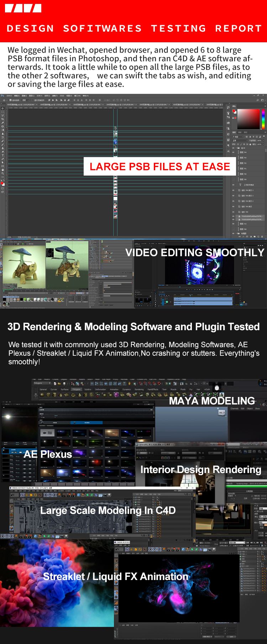The height and width of the screenshot is (644, 267).
Task: Toggle the Auto-Select checkbox in options bar
Action: coord(10,100)
